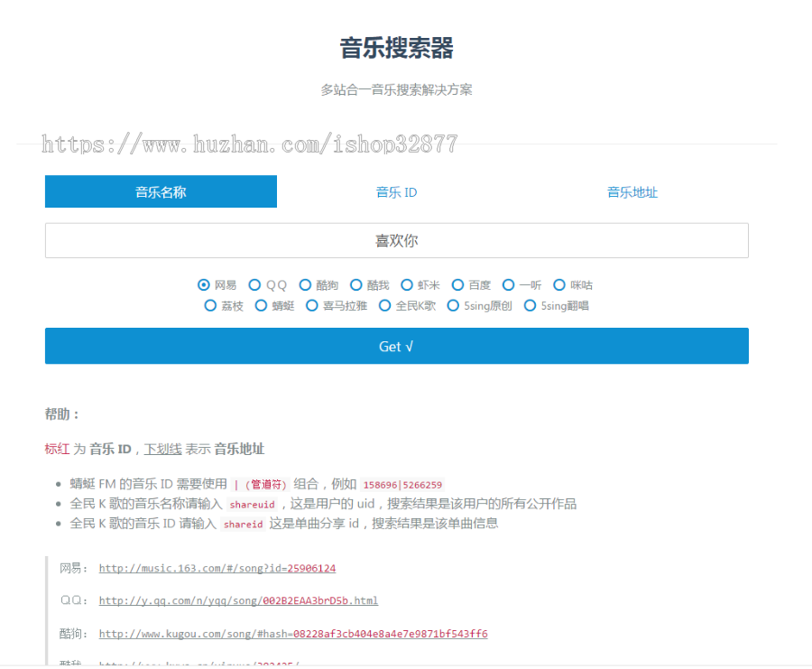Select the QQ music source
This screenshot has height=669, width=812.
(x=254, y=285)
